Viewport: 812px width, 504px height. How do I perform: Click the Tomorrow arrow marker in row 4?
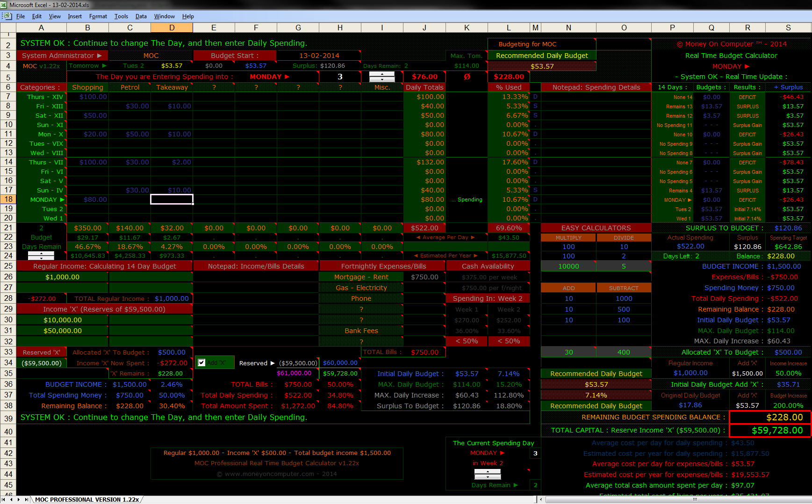click(104, 66)
